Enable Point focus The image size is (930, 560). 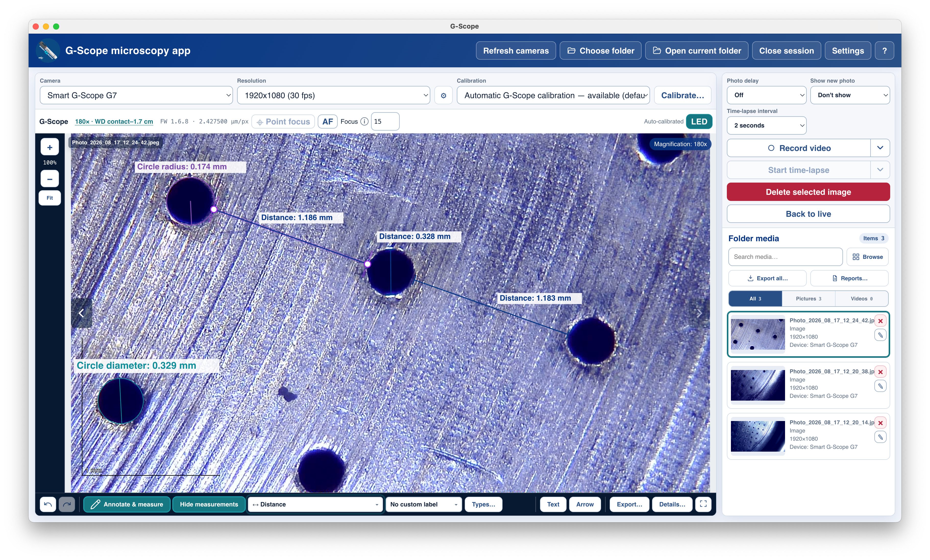[283, 121]
